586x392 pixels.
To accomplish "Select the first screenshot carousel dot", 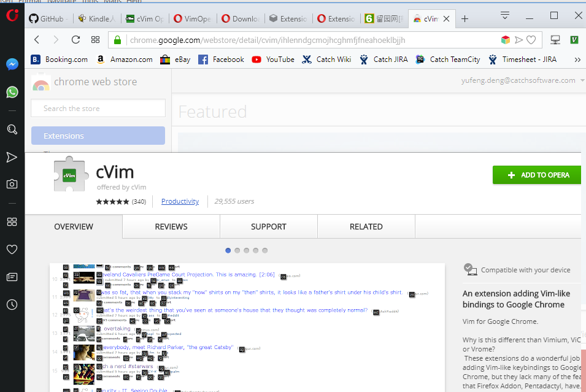I will coord(228,250).
